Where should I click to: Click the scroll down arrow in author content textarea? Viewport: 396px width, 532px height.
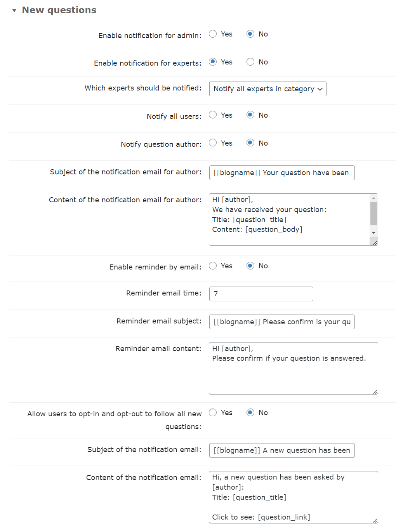(x=373, y=233)
